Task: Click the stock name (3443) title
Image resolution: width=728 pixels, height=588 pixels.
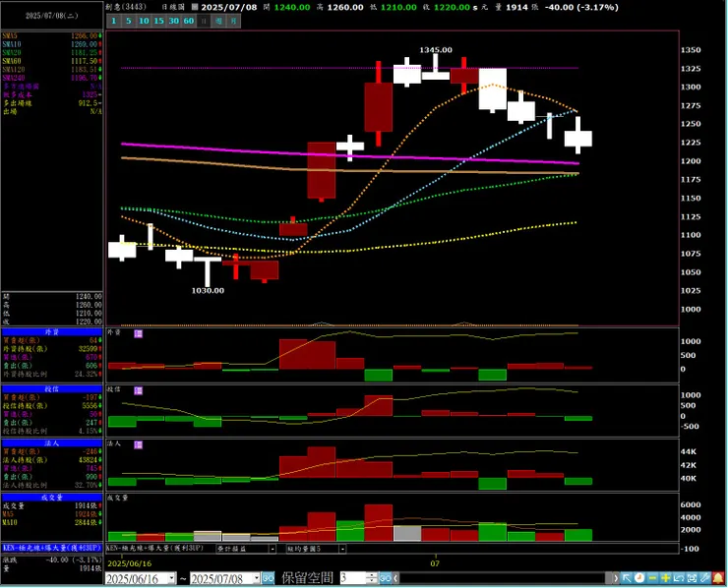Action: (x=125, y=7)
